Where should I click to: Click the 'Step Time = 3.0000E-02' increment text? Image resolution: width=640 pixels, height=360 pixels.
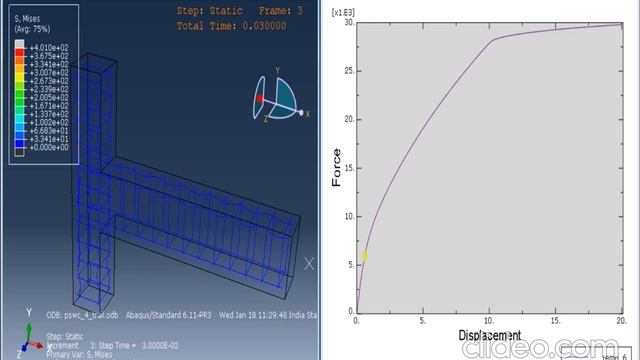click(x=139, y=346)
